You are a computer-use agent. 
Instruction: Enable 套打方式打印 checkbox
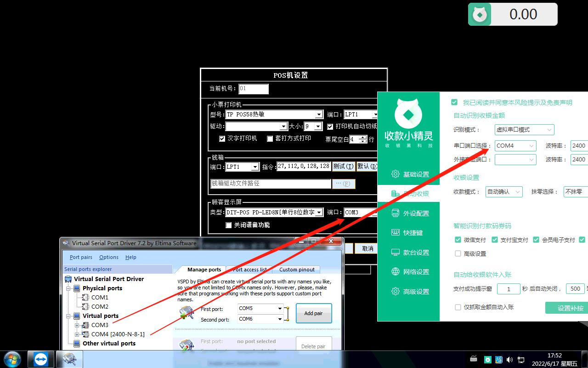270,138
